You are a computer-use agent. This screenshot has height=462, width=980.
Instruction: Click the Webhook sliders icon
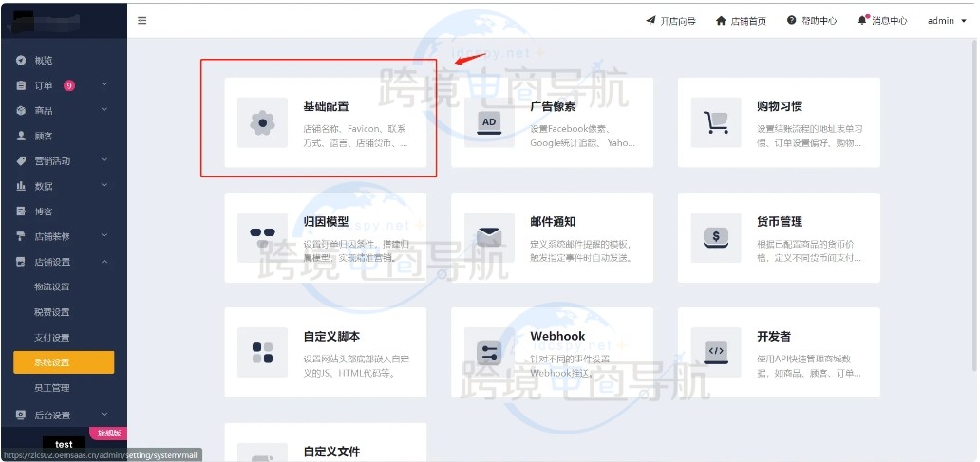pyautogui.click(x=489, y=352)
